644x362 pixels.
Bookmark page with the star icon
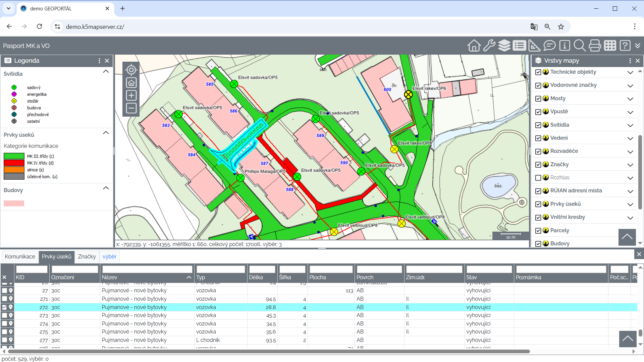561,27
